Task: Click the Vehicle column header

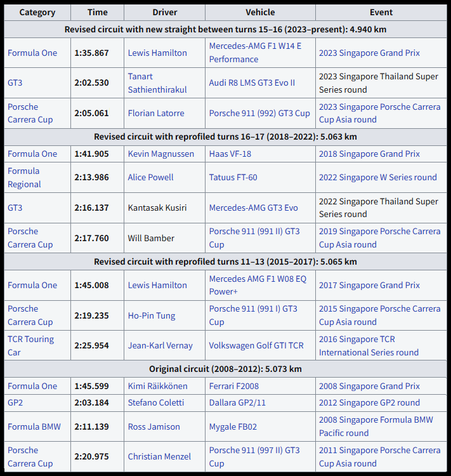Action: (260, 12)
